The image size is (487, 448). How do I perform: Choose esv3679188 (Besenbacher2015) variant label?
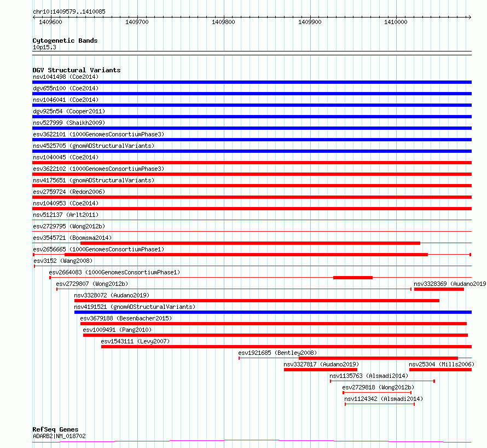(126, 318)
